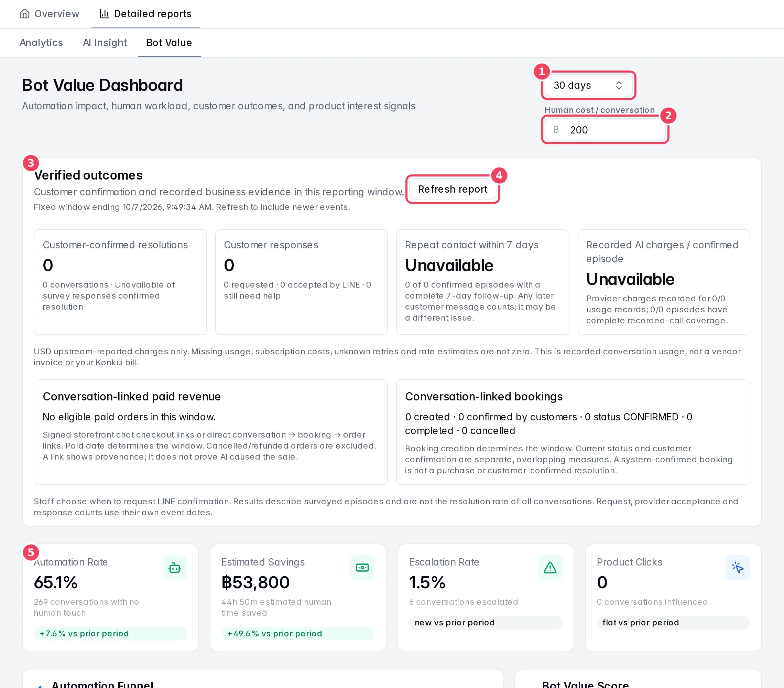
Task: Click 'No eligible paid orders in this window.'
Action: 129,417
